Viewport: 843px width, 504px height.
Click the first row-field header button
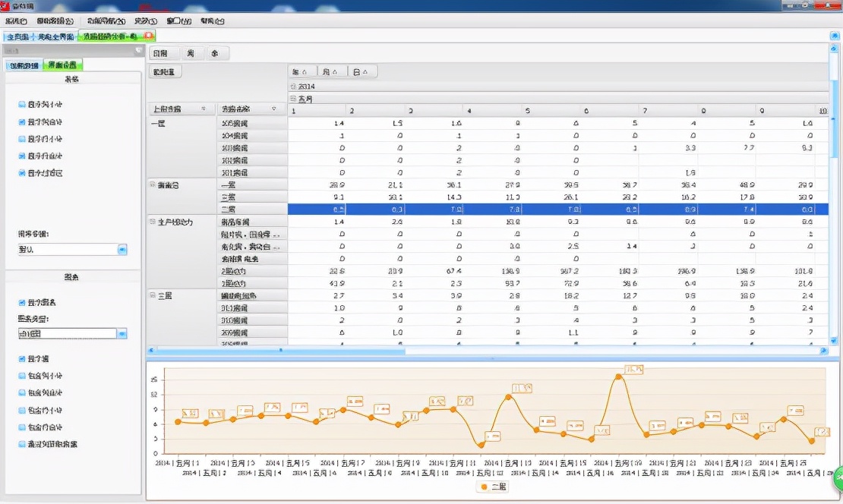[x=182, y=109]
